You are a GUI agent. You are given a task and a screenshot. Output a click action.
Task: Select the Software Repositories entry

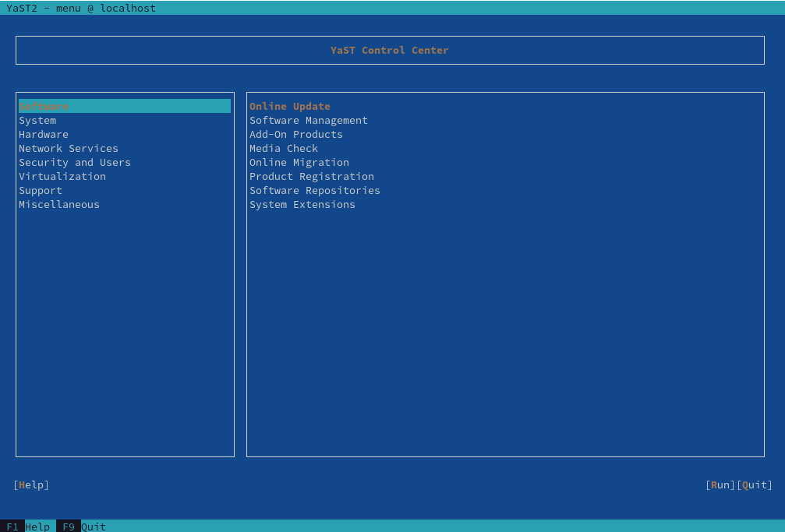click(315, 190)
